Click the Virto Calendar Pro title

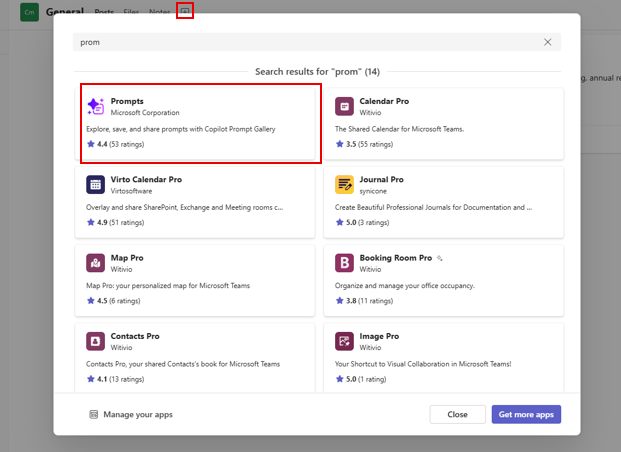tap(146, 179)
